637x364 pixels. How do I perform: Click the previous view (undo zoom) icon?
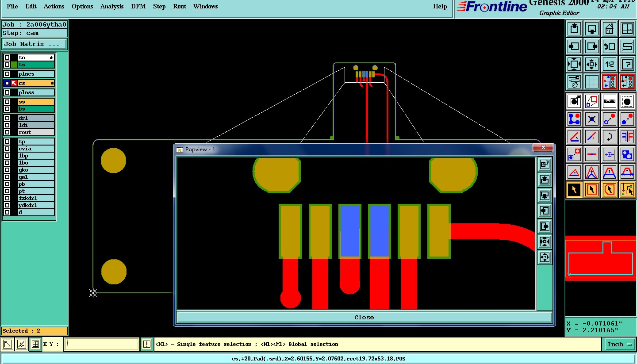pyautogui.click(x=610, y=46)
